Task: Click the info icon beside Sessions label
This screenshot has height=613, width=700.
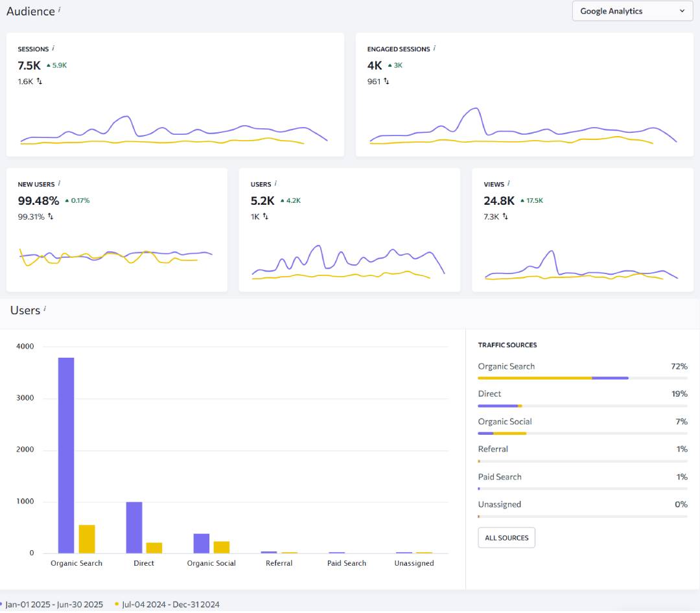Action: coord(53,49)
